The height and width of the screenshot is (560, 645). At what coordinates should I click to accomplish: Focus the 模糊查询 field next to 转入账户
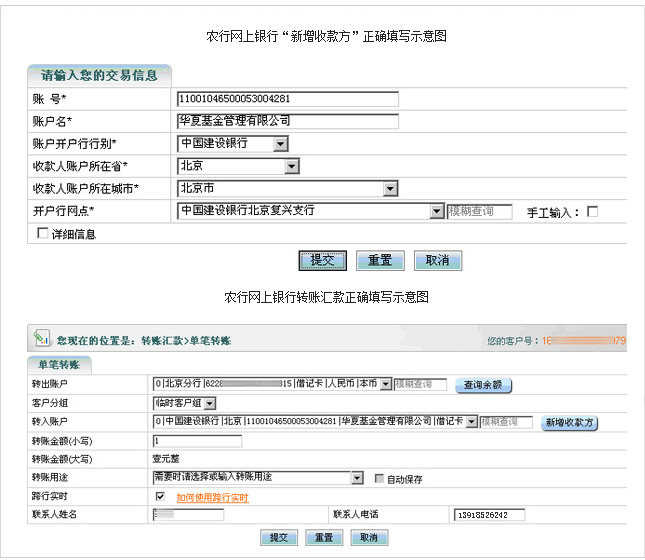[x=506, y=422]
